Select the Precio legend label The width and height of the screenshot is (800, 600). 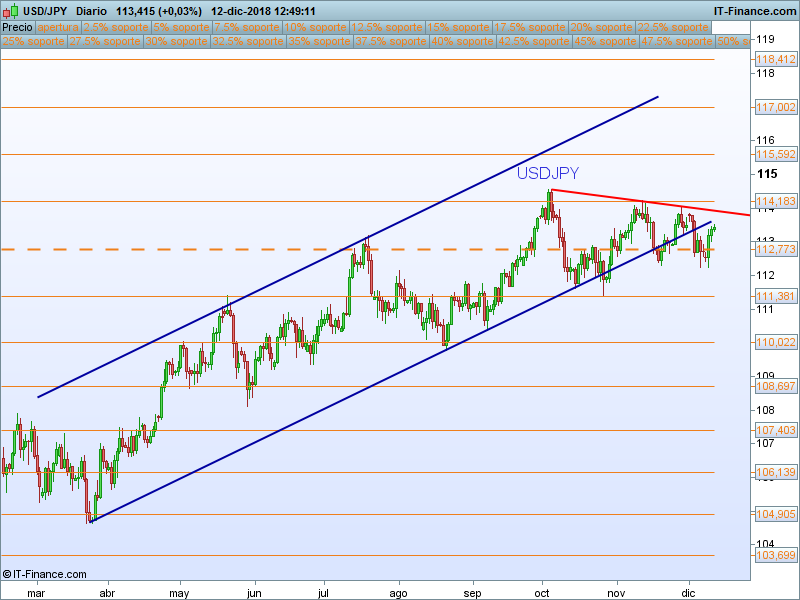18,27
